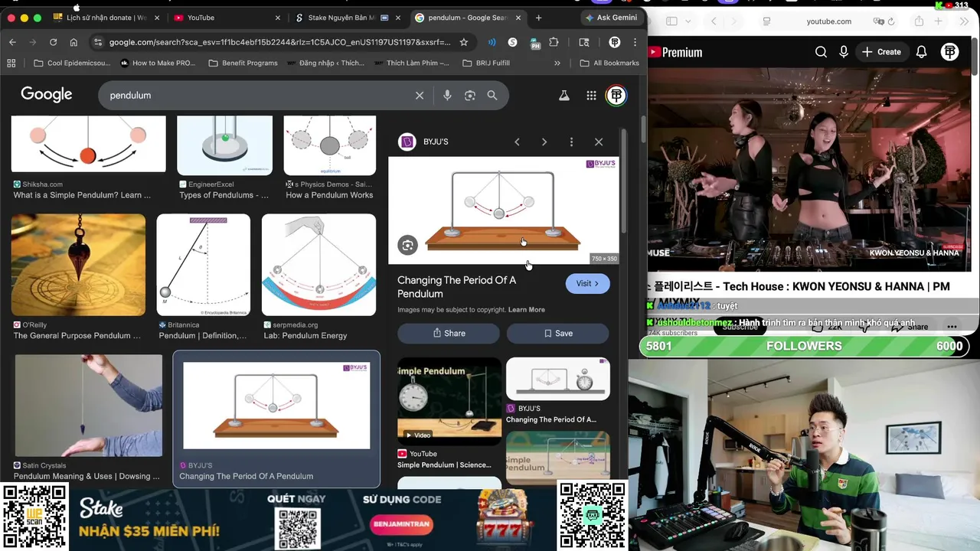Screen dimensions: 980x551
Task: Bookmark this page with star icon
Action: click(464, 42)
